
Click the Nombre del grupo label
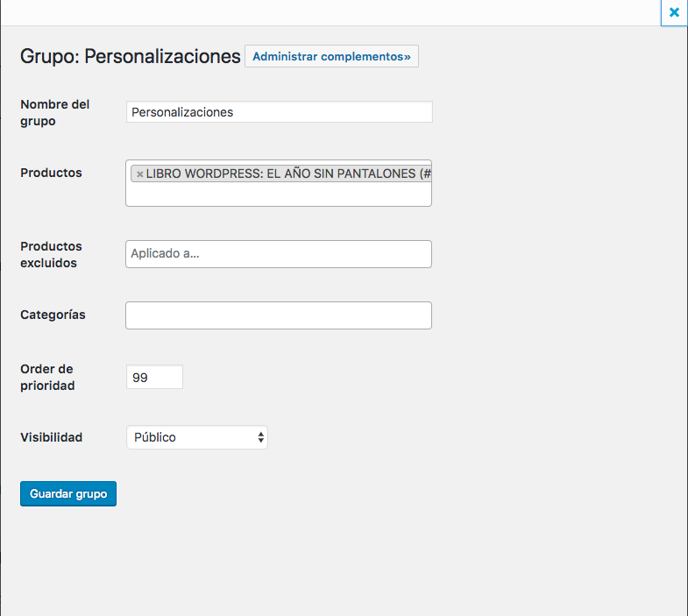pos(54,112)
